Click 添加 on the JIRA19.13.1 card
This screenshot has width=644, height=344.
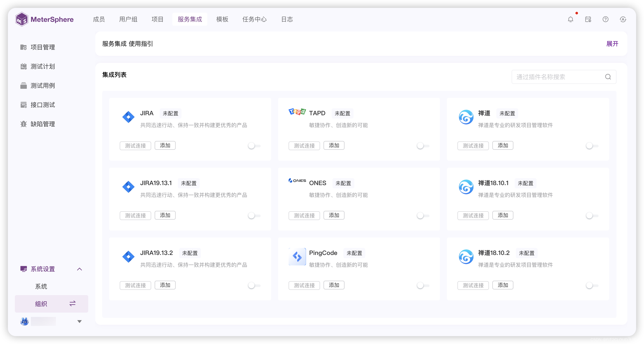(x=165, y=215)
